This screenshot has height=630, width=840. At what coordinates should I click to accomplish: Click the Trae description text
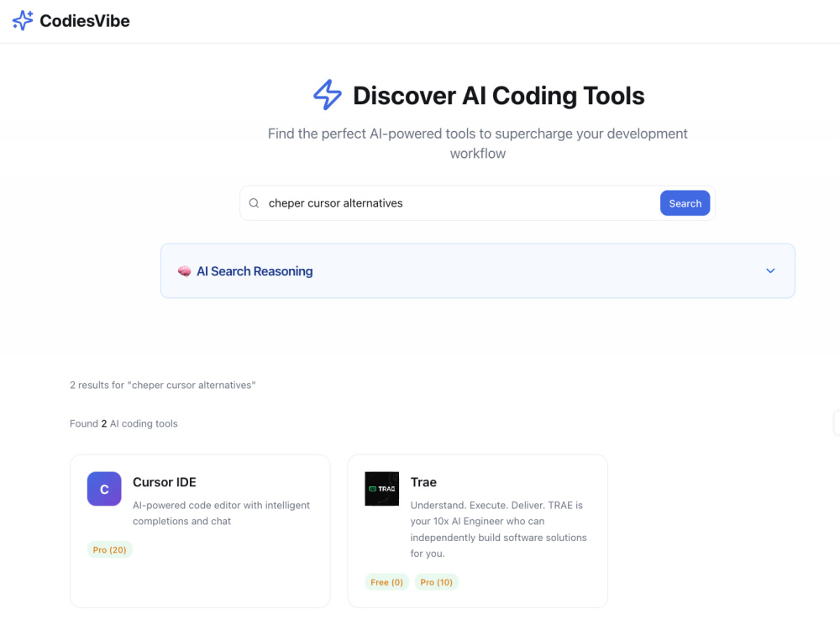click(x=499, y=528)
